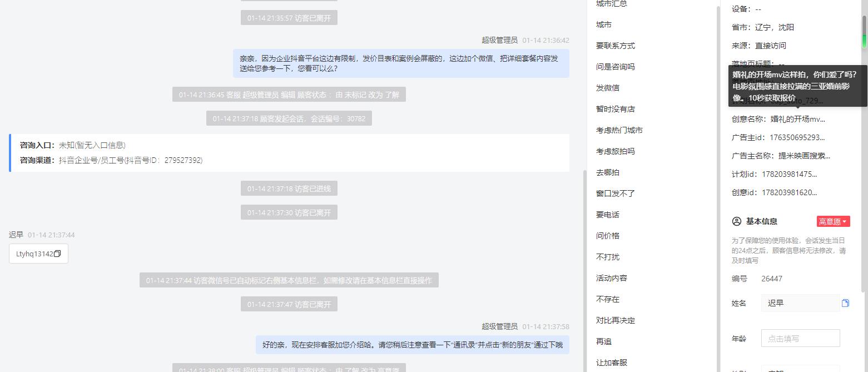This screenshot has height=372, width=868.
Task: Select the 城市 quick reply item
Action: (604, 24)
